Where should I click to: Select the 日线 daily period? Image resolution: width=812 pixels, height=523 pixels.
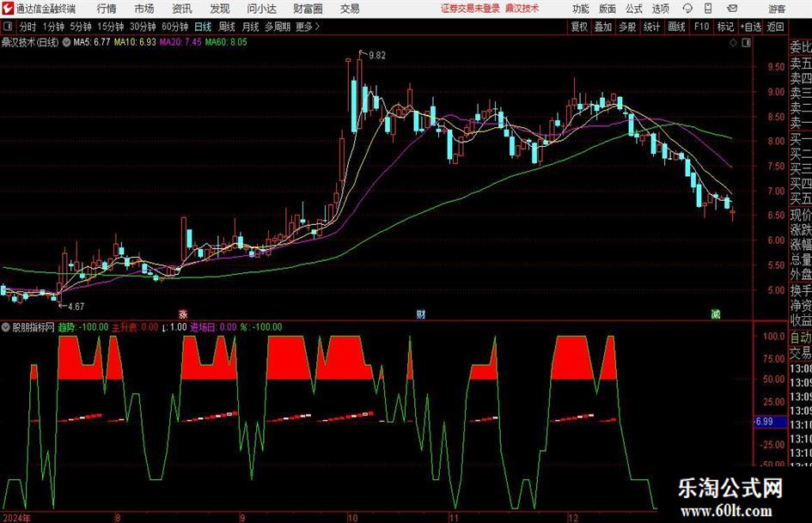[203, 27]
